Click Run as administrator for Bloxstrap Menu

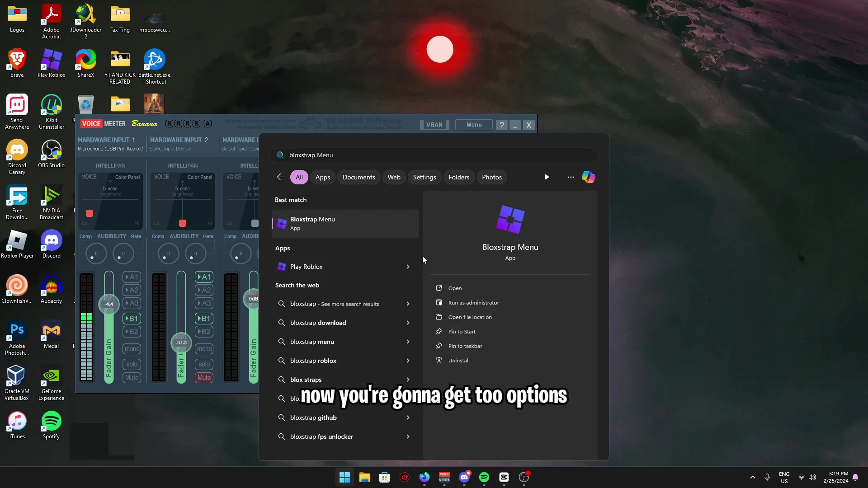click(473, 302)
